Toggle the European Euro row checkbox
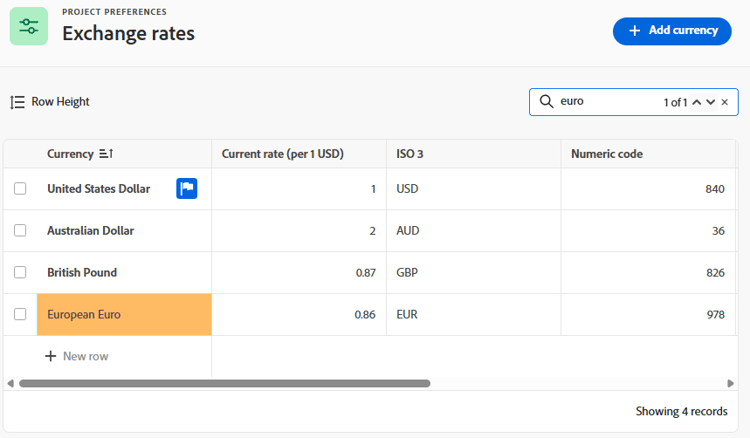The image size is (750, 438). pos(20,314)
